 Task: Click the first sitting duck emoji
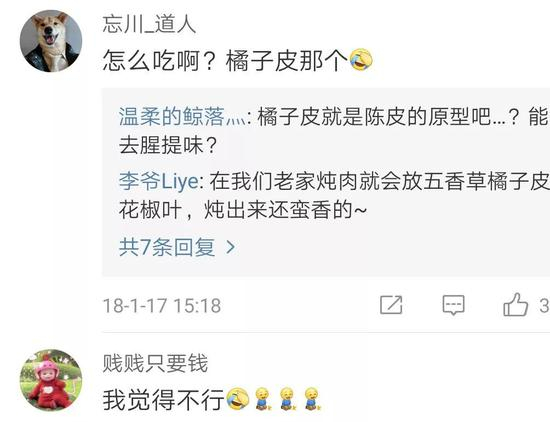pos(262,399)
